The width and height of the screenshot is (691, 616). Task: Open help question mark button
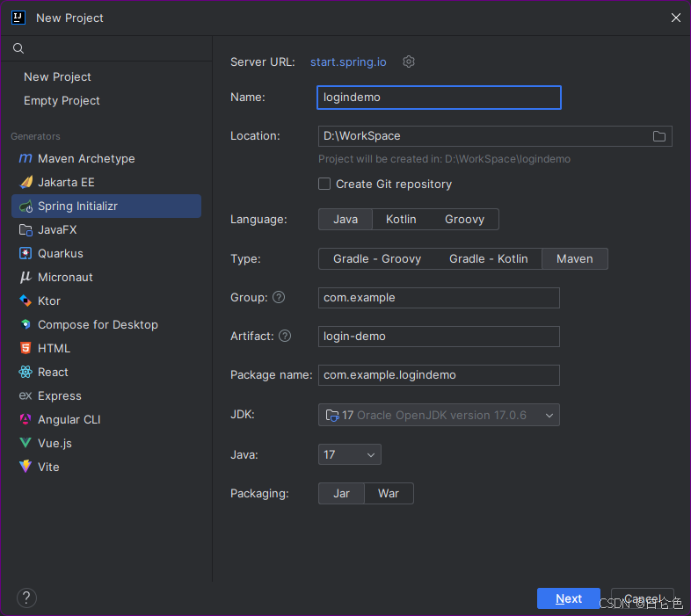pyautogui.click(x=26, y=598)
